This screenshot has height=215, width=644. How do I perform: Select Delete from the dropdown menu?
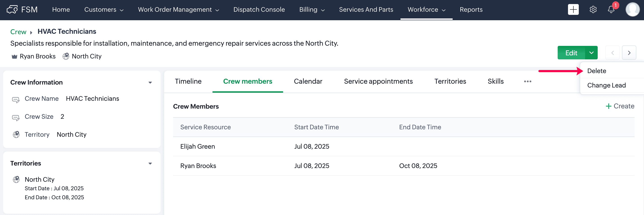597,71
